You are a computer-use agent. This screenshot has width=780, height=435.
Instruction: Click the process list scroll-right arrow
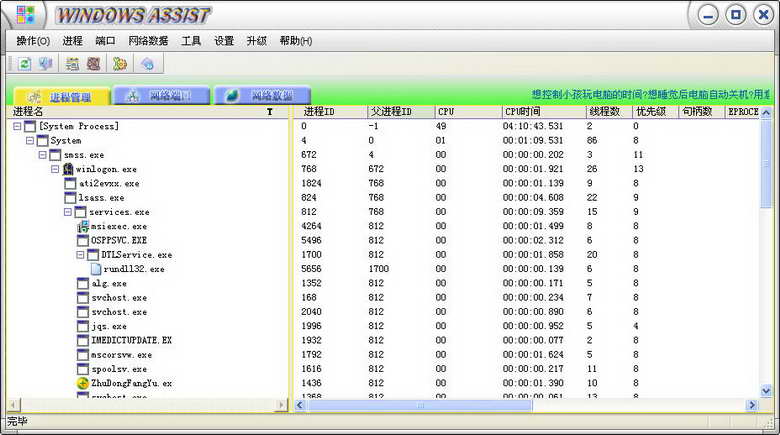(752, 406)
